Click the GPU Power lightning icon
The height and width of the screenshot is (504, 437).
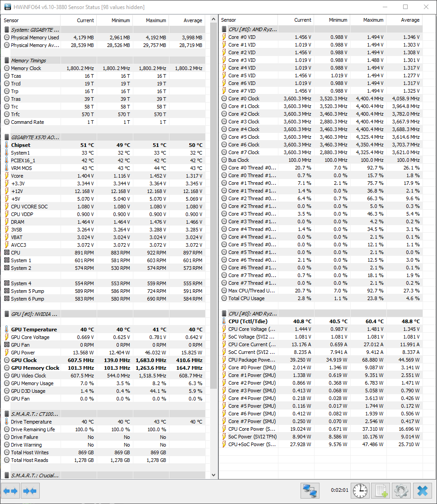[x=7, y=353]
